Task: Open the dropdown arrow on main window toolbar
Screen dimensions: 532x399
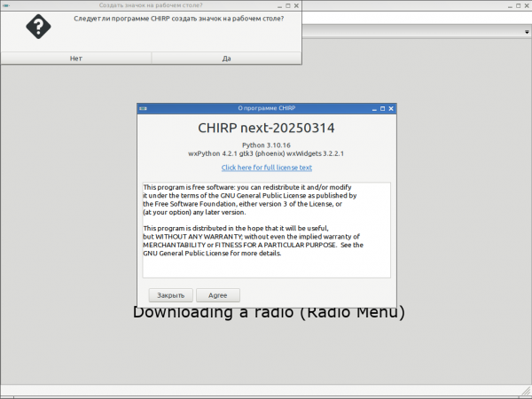Action: pyautogui.click(x=527, y=32)
